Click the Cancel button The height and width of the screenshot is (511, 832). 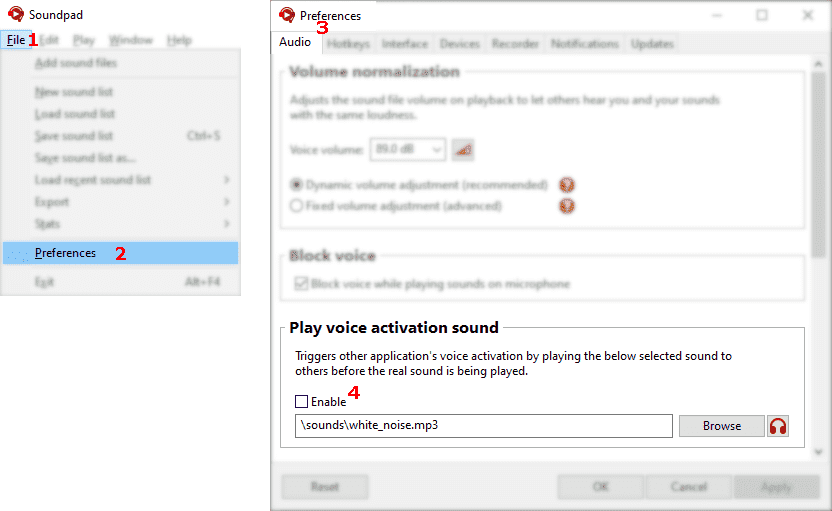click(689, 487)
